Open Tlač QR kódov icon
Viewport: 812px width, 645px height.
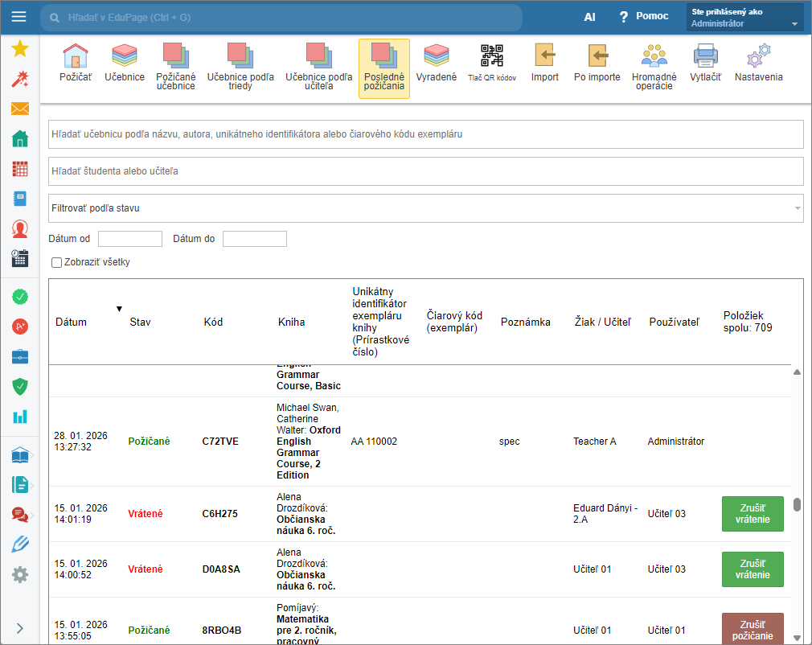pyautogui.click(x=492, y=63)
